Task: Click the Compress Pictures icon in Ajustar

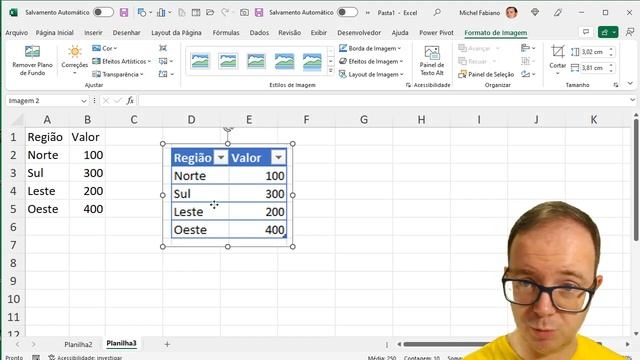Action: [163, 48]
